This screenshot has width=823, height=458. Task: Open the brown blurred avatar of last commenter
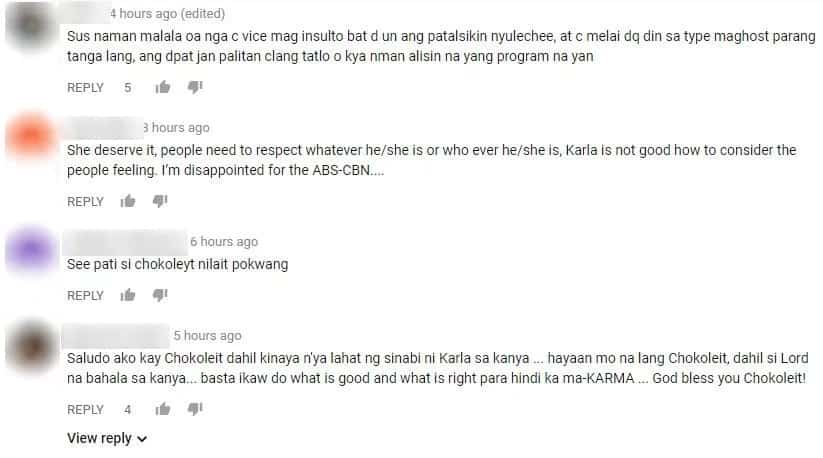(x=31, y=346)
